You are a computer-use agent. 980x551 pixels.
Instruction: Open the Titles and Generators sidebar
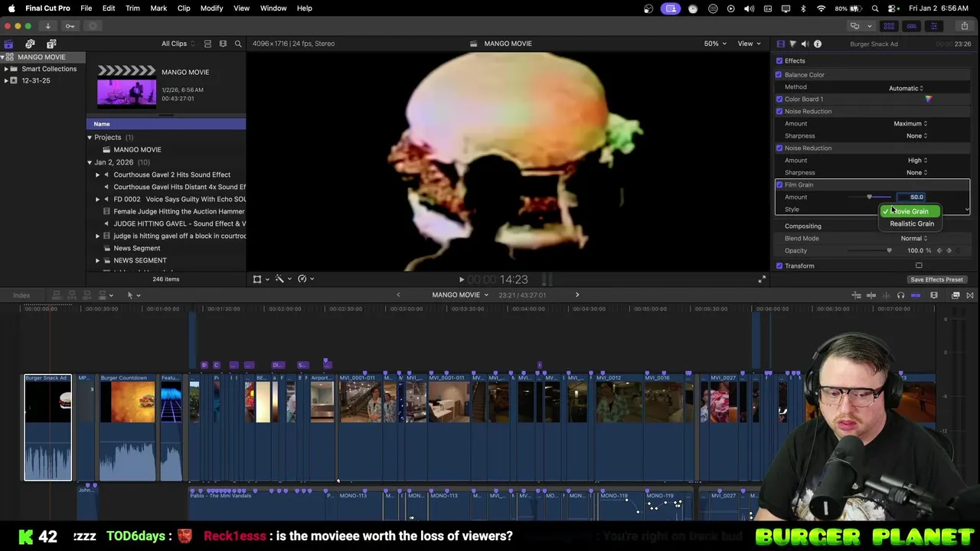pyautogui.click(x=51, y=44)
